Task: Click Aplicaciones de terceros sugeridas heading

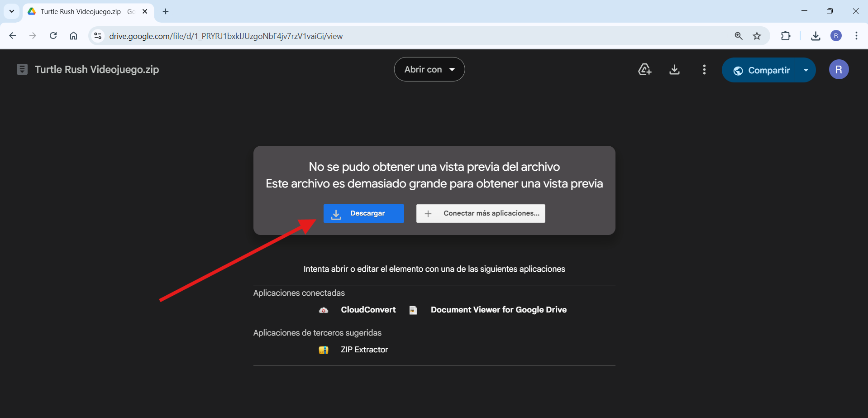Action: pos(317,333)
